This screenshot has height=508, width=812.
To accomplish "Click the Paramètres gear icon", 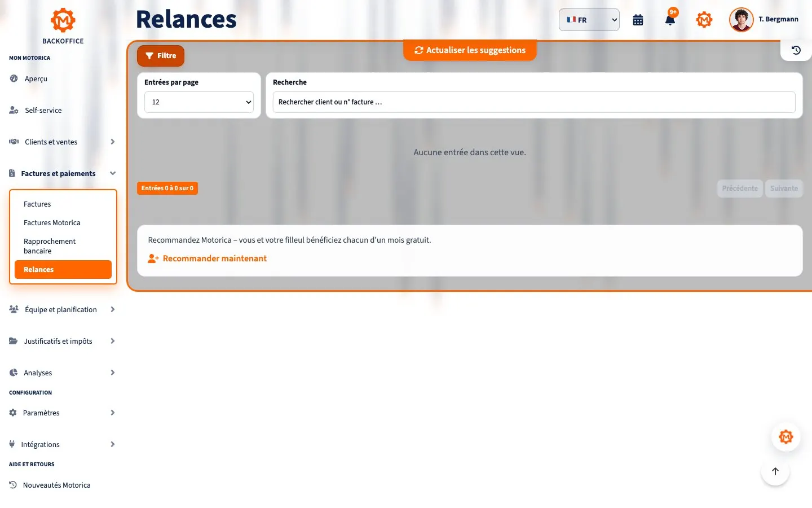I will coord(13,413).
